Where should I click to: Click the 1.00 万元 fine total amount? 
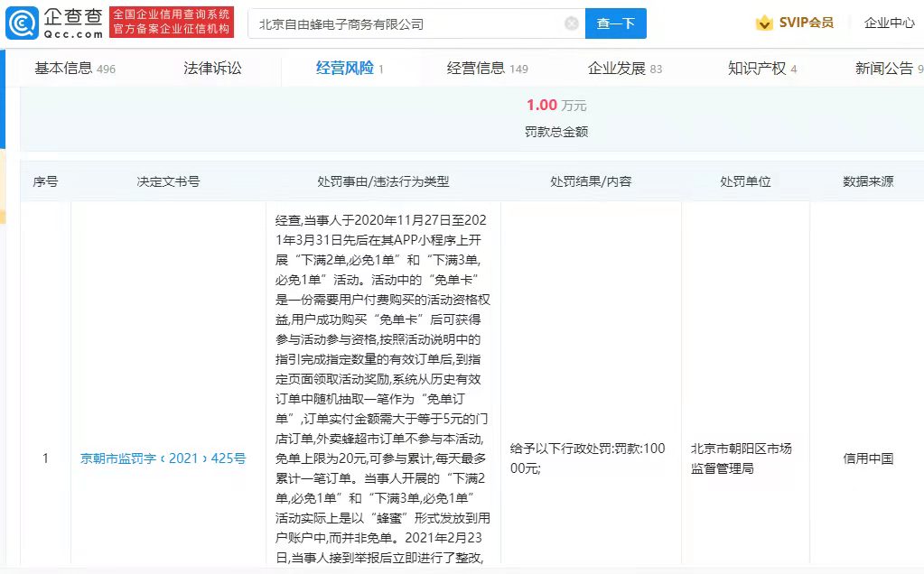pyautogui.click(x=556, y=105)
